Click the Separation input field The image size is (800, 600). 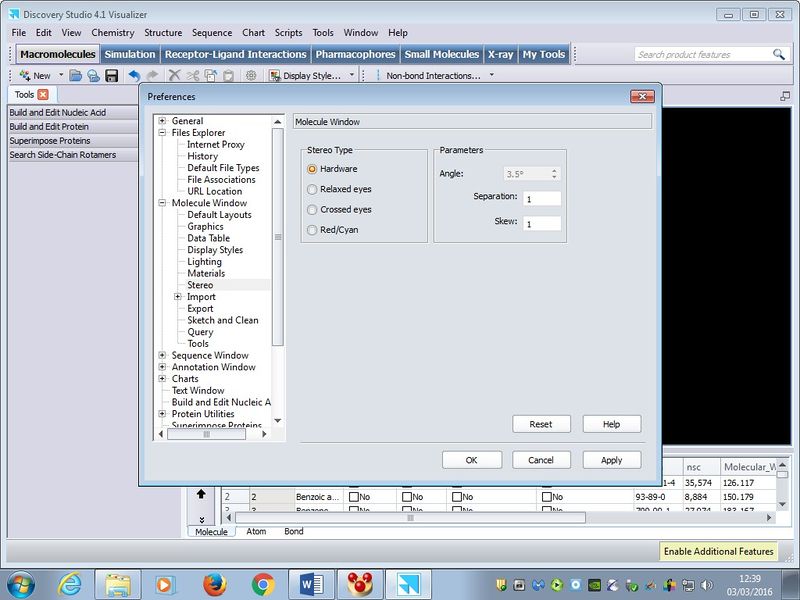541,198
